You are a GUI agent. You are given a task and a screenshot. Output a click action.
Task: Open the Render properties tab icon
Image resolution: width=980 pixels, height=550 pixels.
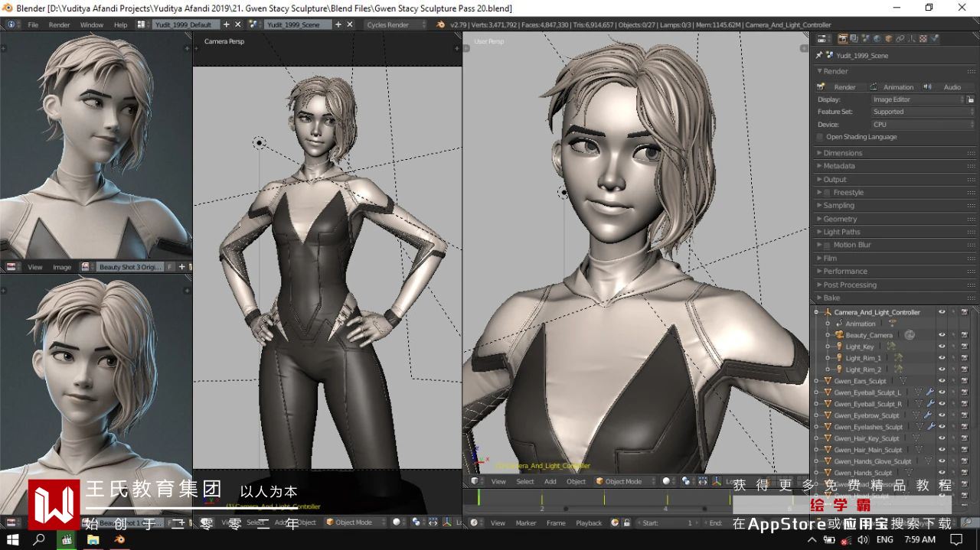click(x=843, y=38)
